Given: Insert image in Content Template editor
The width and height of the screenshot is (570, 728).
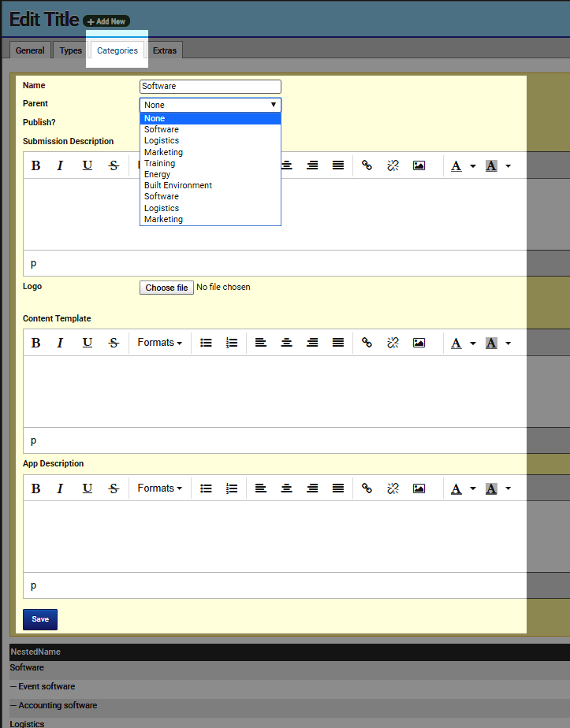Looking at the screenshot, I should click(x=419, y=343).
